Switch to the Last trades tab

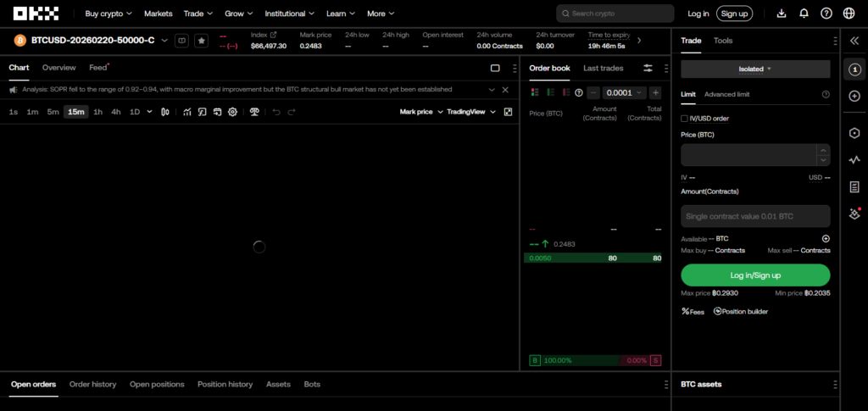(x=603, y=68)
